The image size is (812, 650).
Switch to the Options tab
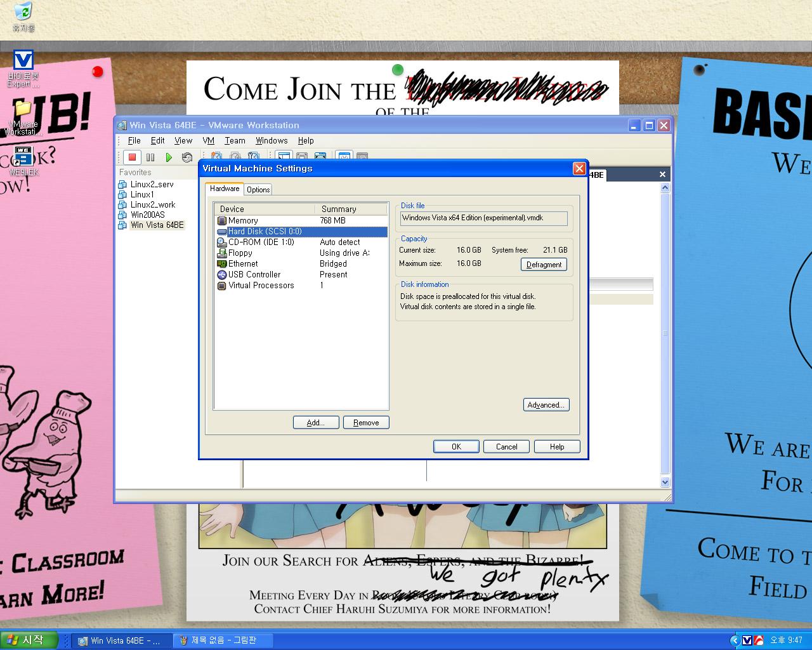258,189
